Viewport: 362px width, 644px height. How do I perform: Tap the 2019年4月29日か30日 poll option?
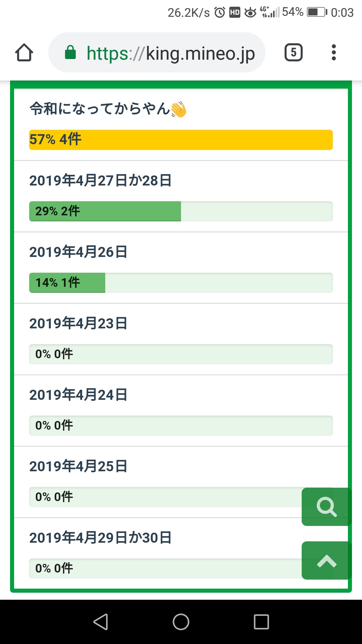point(100,538)
